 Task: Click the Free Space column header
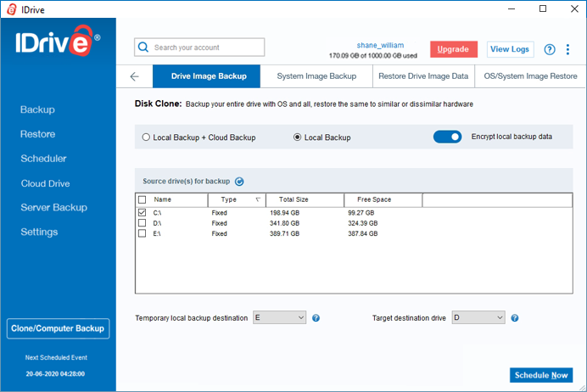coord(383,199)
